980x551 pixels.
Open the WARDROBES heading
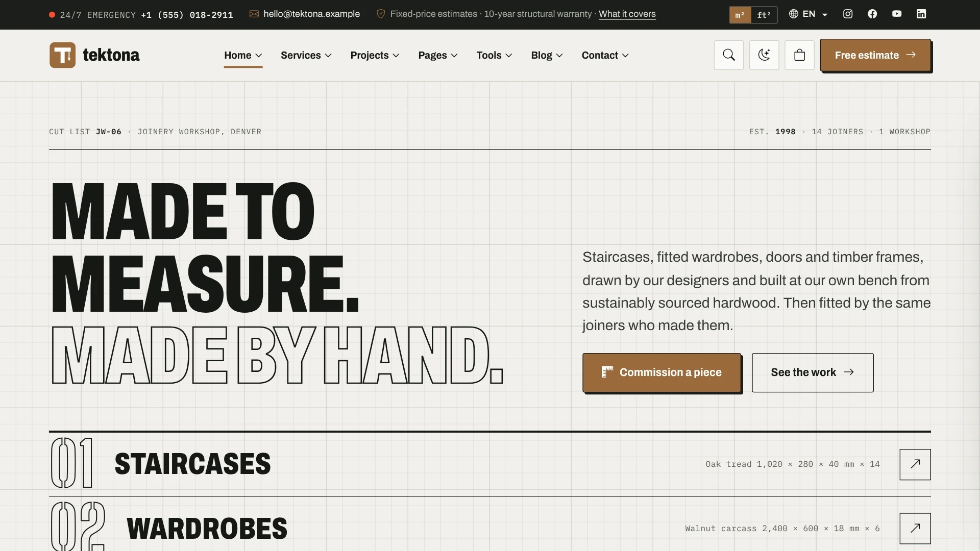click(207, 529)
